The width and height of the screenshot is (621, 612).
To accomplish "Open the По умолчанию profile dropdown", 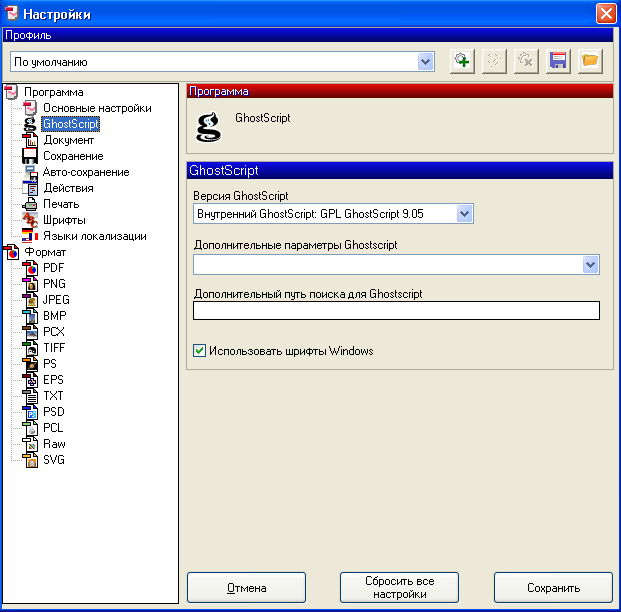I will pos(425,62).
